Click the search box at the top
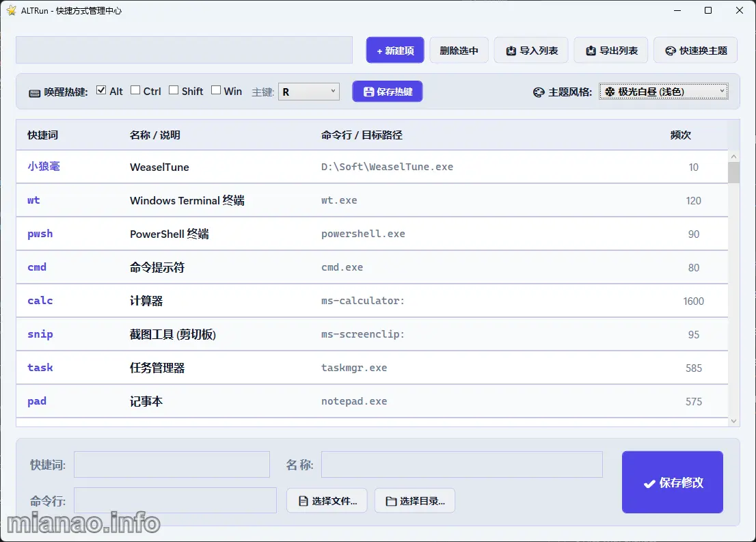 pyautogui.click(x=184, y=50)
